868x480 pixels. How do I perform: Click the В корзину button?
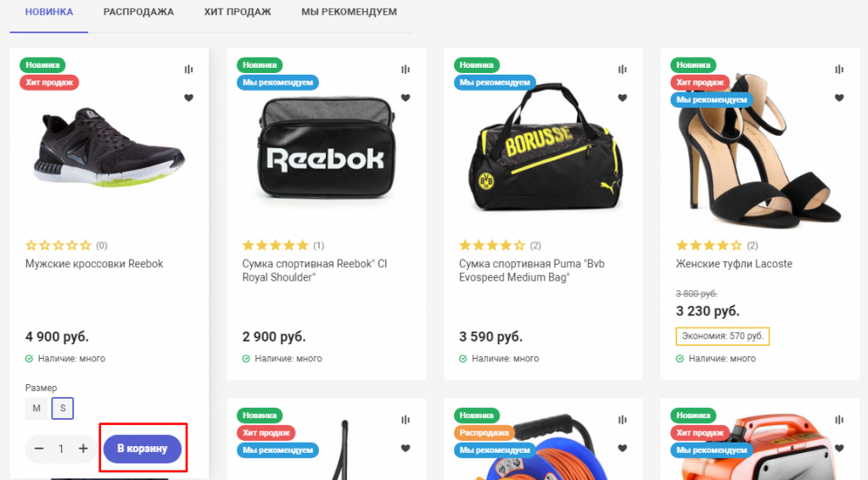[x=143, y=449]
